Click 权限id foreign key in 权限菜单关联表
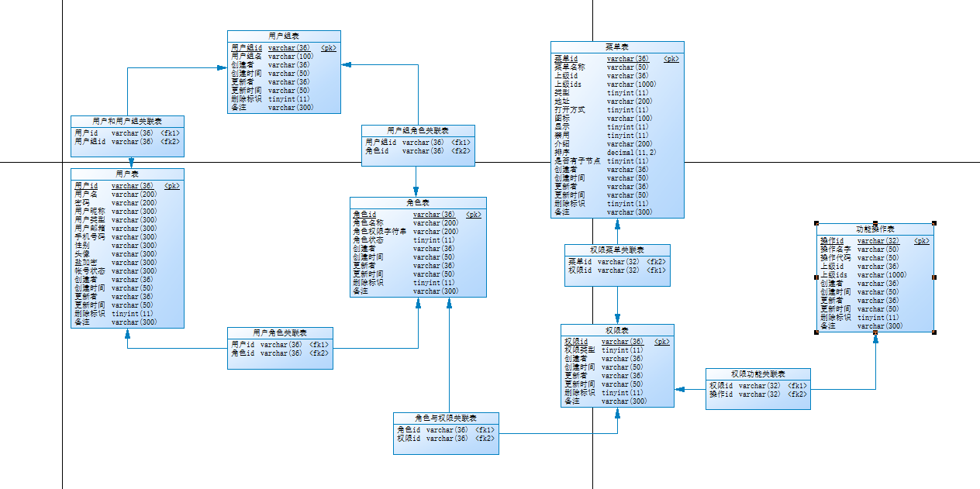Image resolution: width=980 pixels, height=489 pixels. pos(617,270)
